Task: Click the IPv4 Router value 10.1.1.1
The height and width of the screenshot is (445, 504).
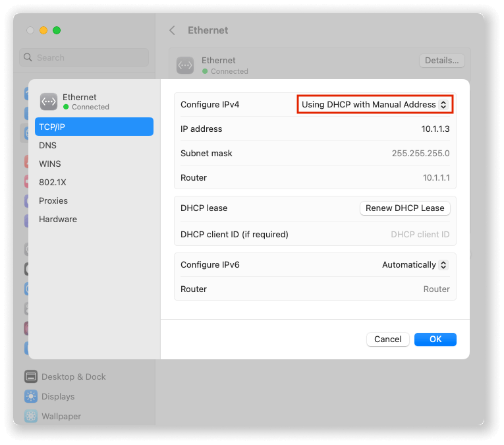Action: point(436,178)
